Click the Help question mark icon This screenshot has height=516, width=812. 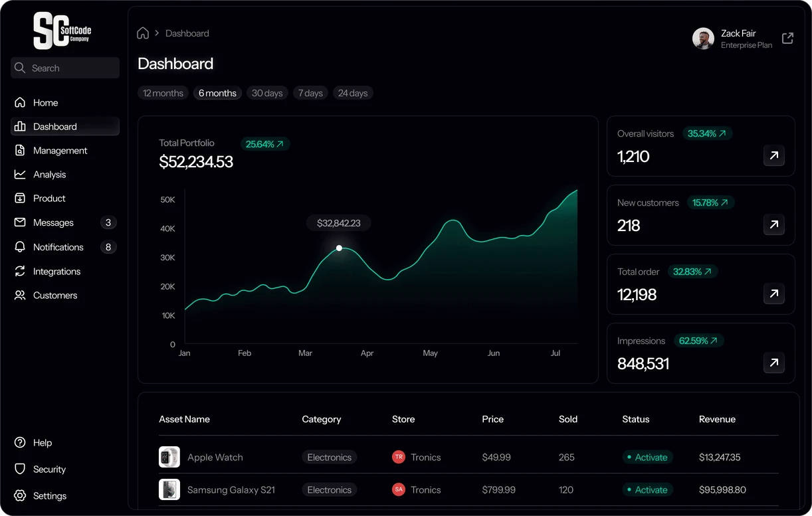(x=20, y=442)
